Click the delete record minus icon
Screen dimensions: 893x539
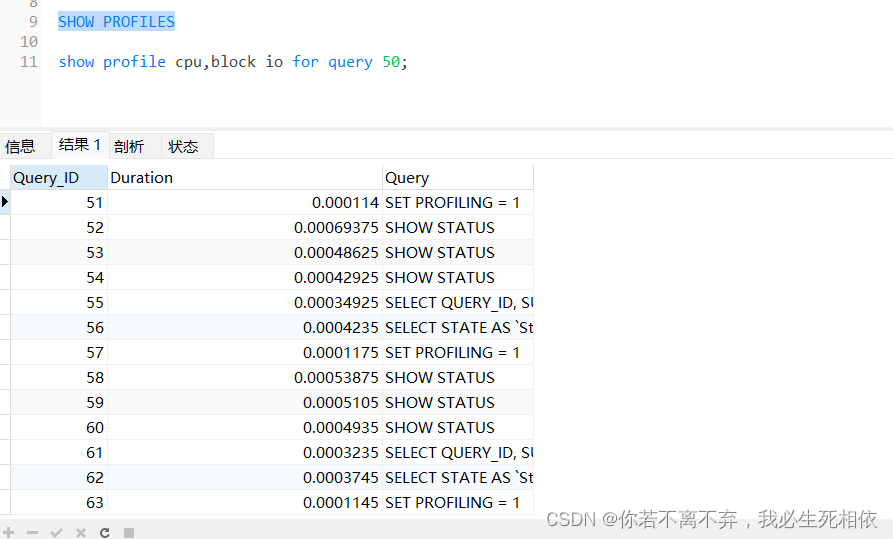(x=32, y=533)
